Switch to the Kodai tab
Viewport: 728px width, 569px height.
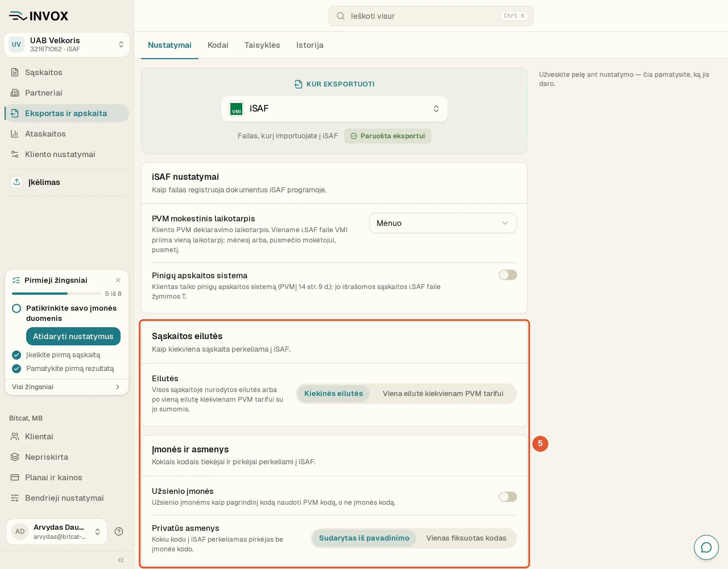point(218,45)
